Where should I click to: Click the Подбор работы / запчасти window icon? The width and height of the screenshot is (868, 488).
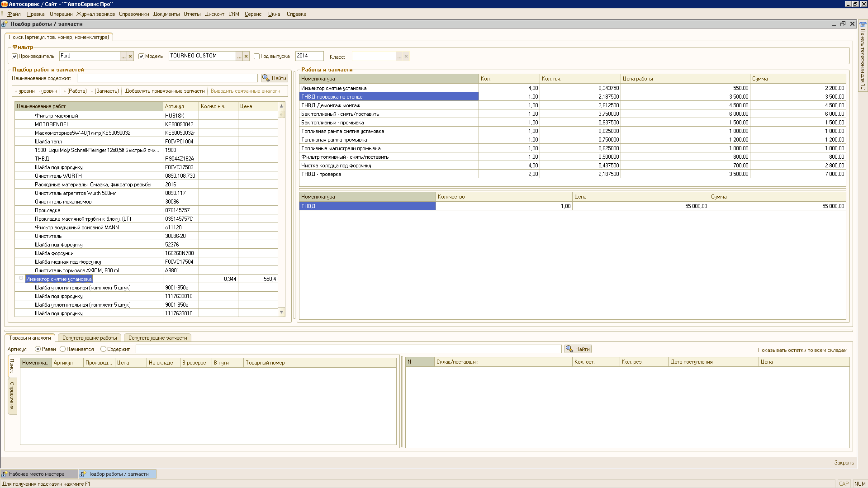pos(5,24)
